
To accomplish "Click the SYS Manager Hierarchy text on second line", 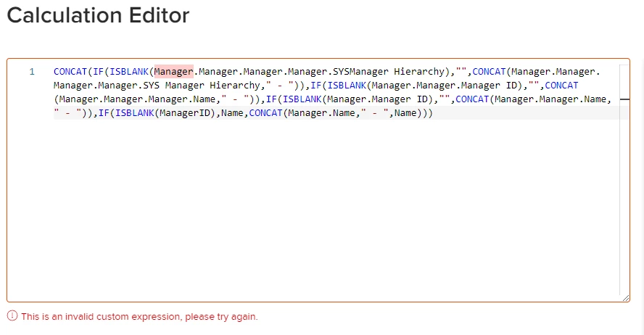I will 202,86.
